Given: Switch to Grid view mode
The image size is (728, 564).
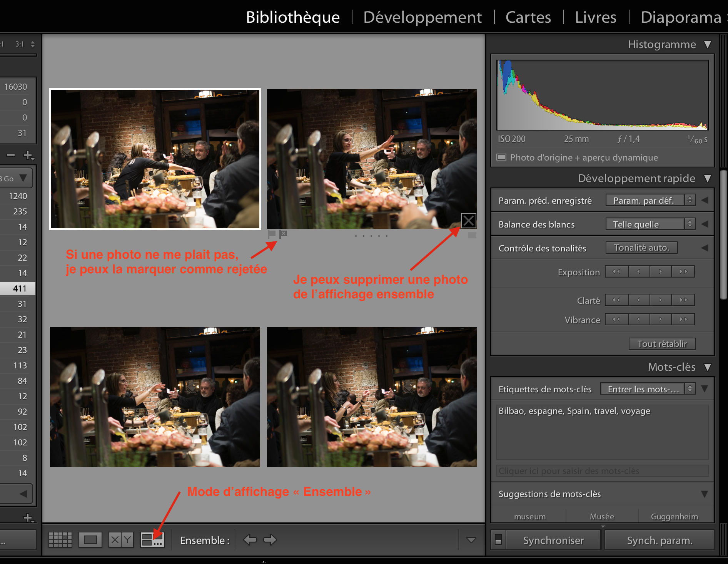Looking at the screenshot, I should [x=60, y=540].
